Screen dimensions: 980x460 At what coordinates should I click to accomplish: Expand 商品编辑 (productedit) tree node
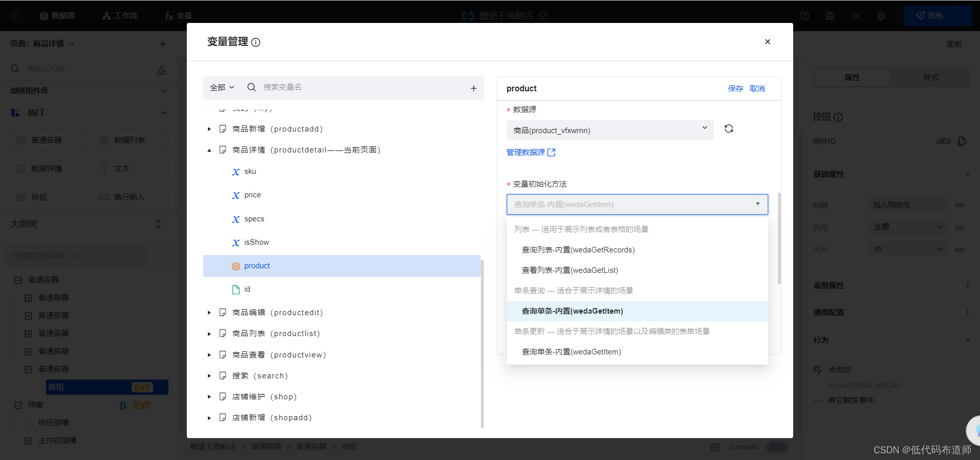point(209,313)
